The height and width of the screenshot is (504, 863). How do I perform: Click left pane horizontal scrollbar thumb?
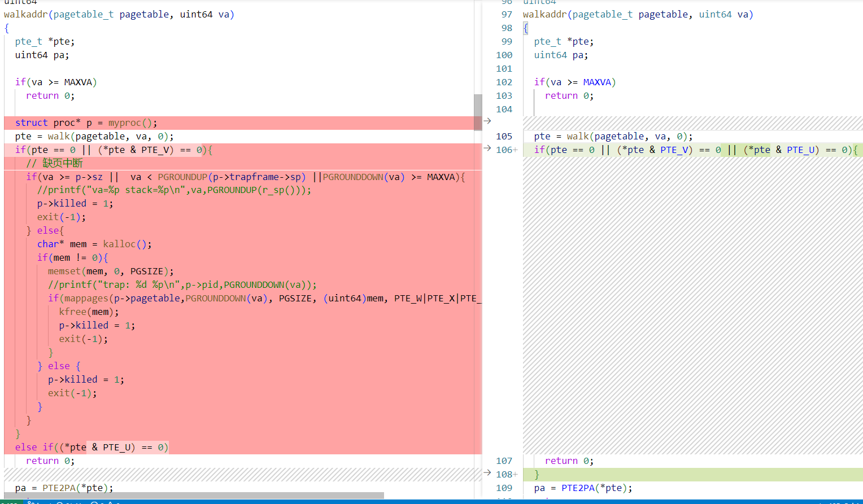point(194,496)
